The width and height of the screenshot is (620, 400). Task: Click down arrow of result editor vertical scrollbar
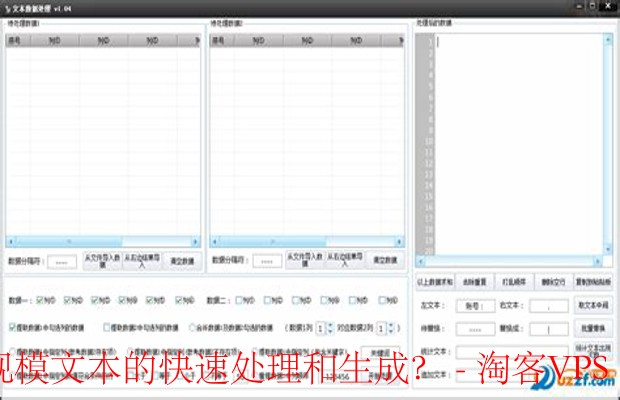tap(608, 249)
